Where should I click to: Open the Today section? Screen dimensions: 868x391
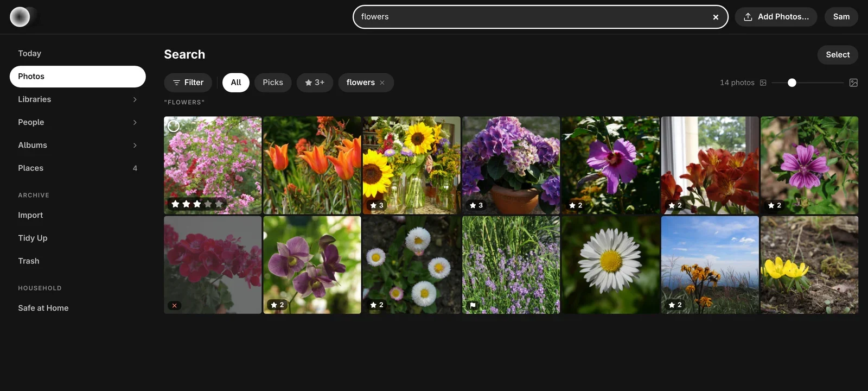(78, 53)
